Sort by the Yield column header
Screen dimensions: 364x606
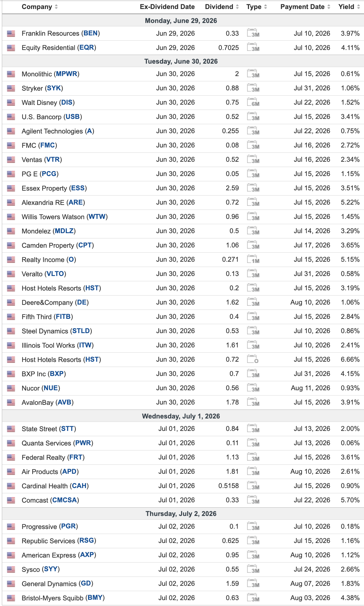[x=349, y=7]
